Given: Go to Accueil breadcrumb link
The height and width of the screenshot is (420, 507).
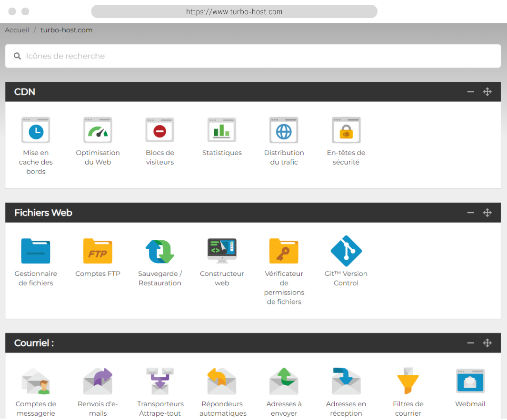Looking at the screenshot, I should [x=17, y=30].
